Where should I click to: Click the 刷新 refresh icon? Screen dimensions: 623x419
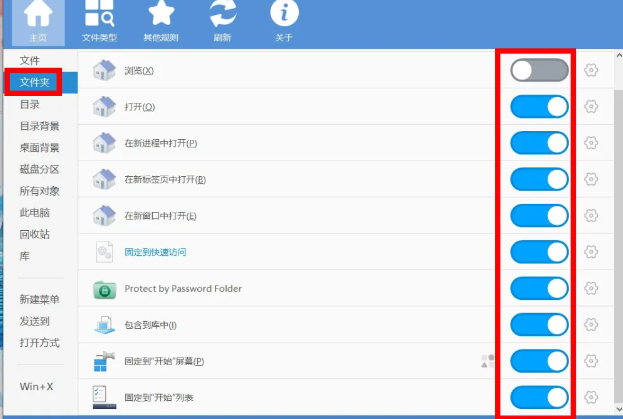pos(222,17)
